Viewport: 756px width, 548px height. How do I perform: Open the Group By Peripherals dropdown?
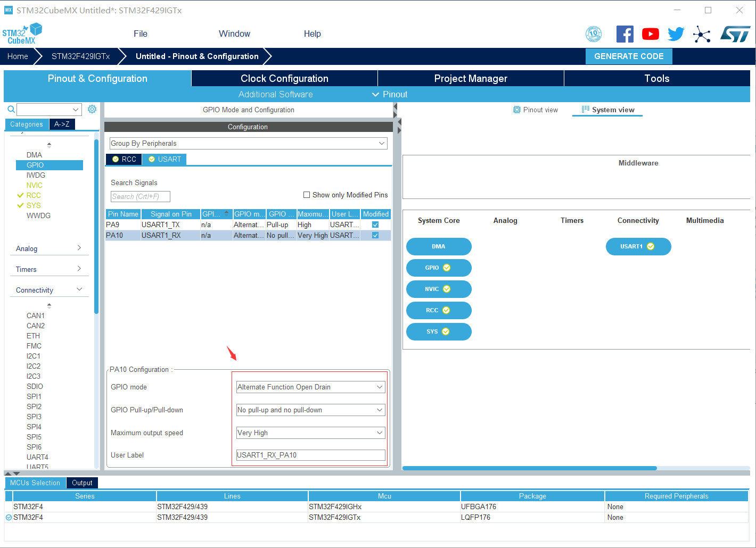tap(248, 143)
